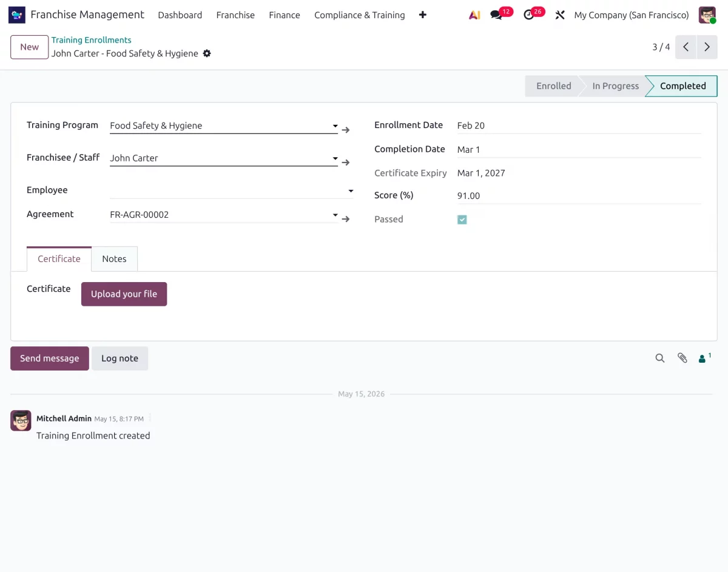The height and width of the screenshot is (572, 728).
Task: Open the record actions gear icon
Action: pyautogui.click(x=207, y=53)
